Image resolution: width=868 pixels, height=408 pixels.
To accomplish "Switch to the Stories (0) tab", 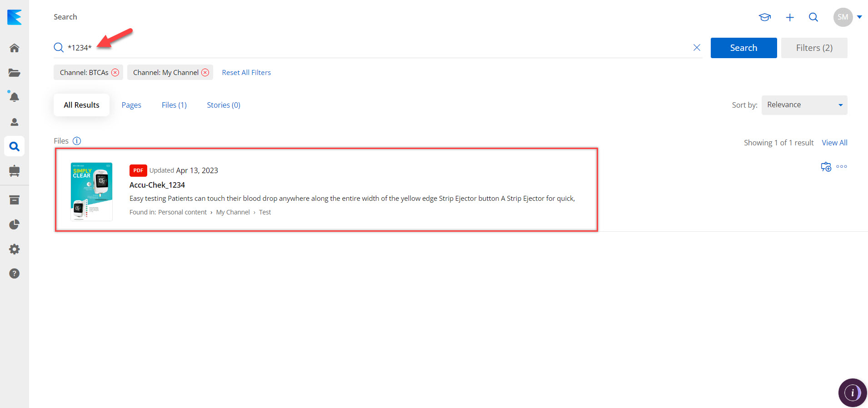I will pos(224,105).
